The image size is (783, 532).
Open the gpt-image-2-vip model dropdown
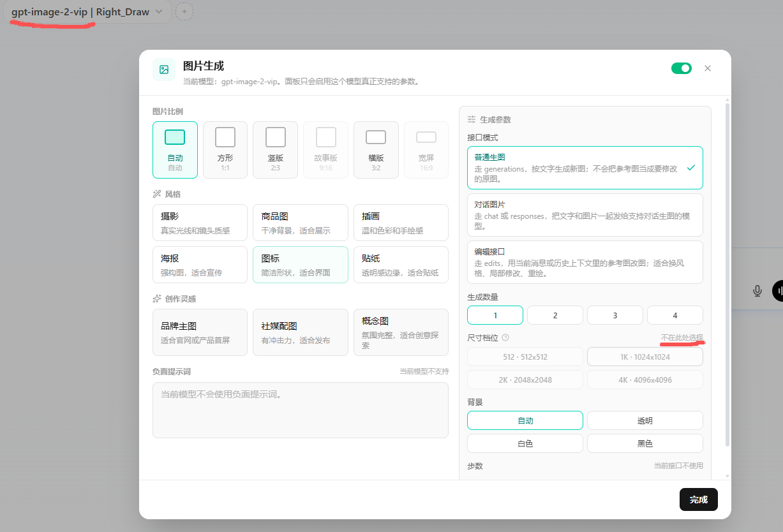coord(87,11)
